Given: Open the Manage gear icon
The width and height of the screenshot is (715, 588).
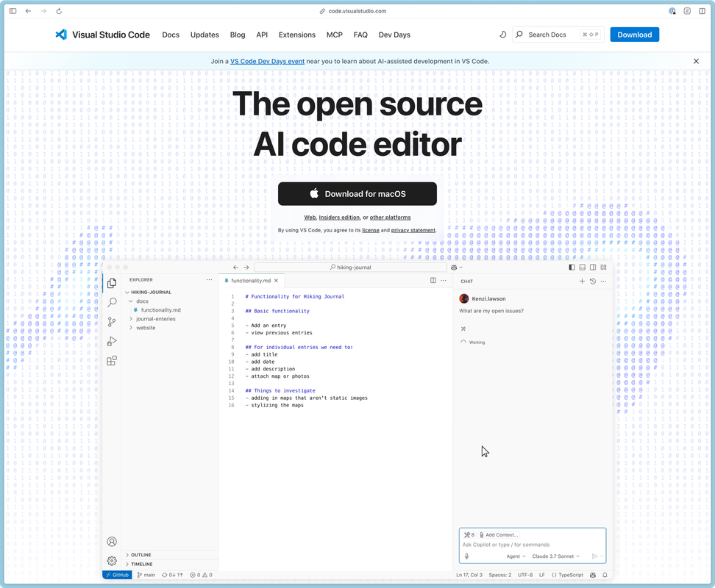Looking at the screenshot, I should [112, 561].
